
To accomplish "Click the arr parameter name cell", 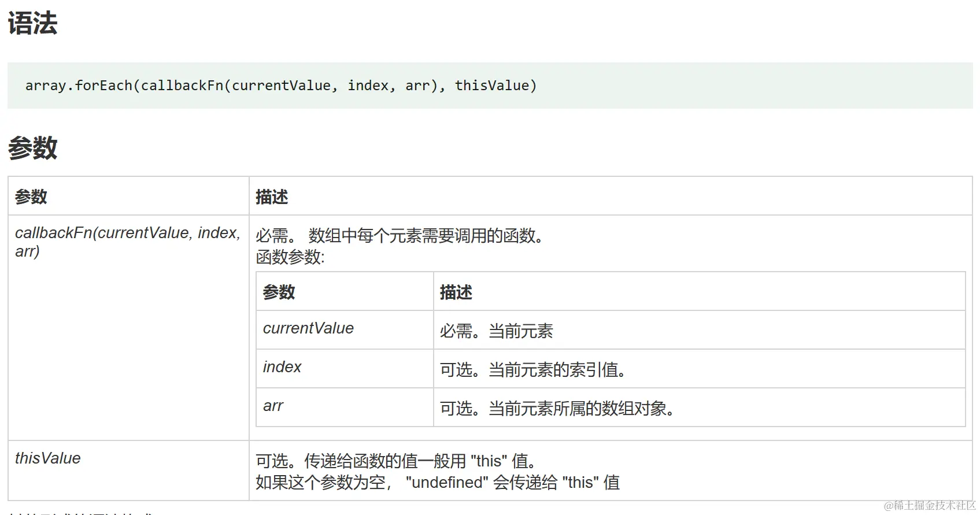I will point(273,406).
